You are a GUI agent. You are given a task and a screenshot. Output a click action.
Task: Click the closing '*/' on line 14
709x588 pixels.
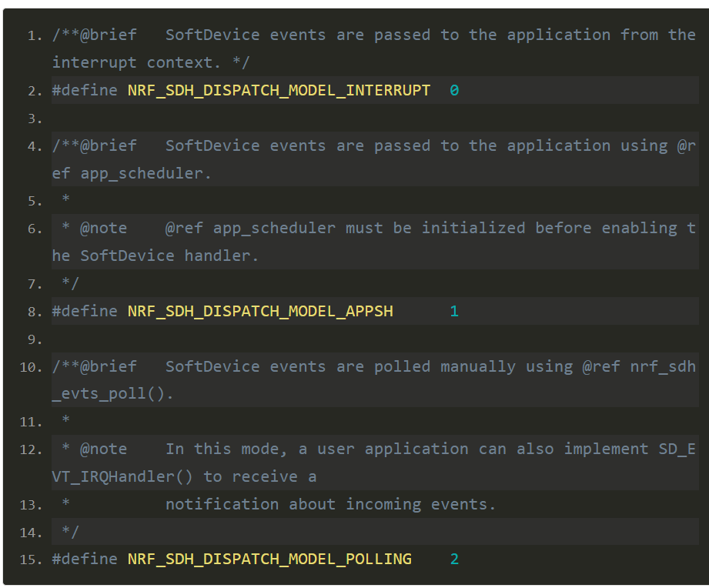(x=71, y=532)
